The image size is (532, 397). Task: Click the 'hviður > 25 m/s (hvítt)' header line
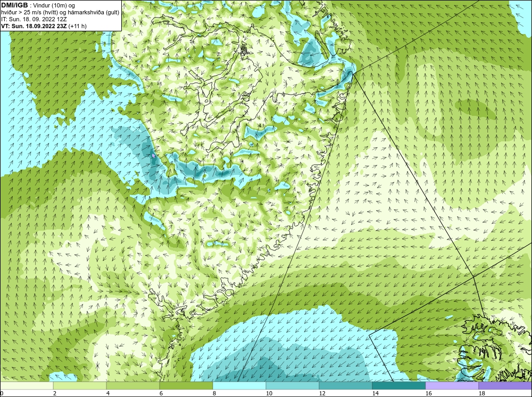[x=60, y=12]
